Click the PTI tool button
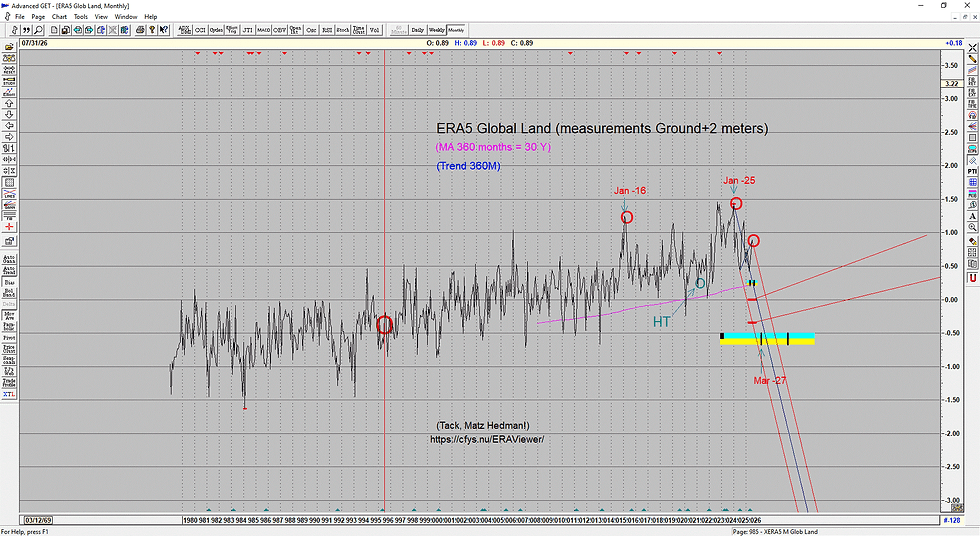The height and width of the screenshot is (536, 980). click(x=972, y=171)
